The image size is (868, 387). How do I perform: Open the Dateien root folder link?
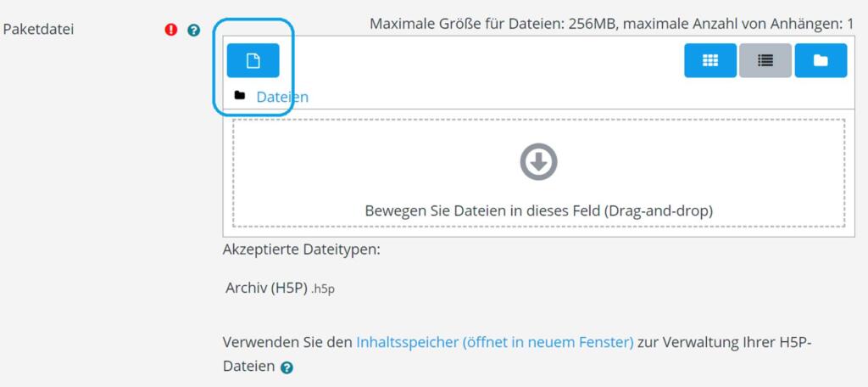pos(282,97)
